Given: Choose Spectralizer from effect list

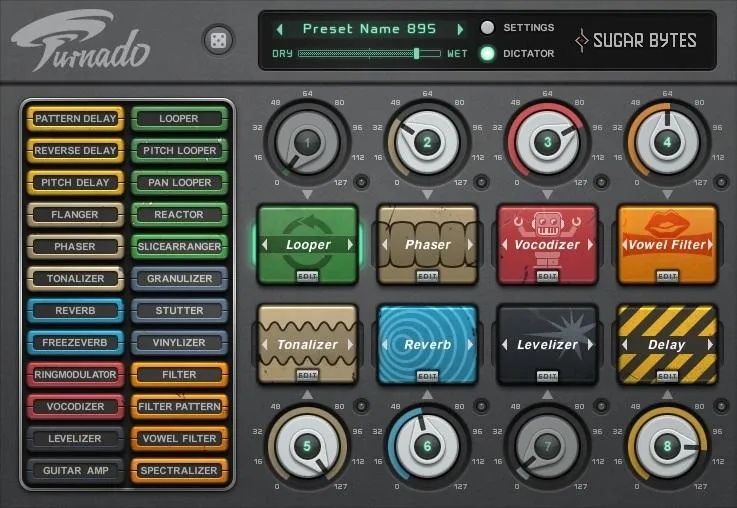Looking at the screenshot, I should click(179, 470).
